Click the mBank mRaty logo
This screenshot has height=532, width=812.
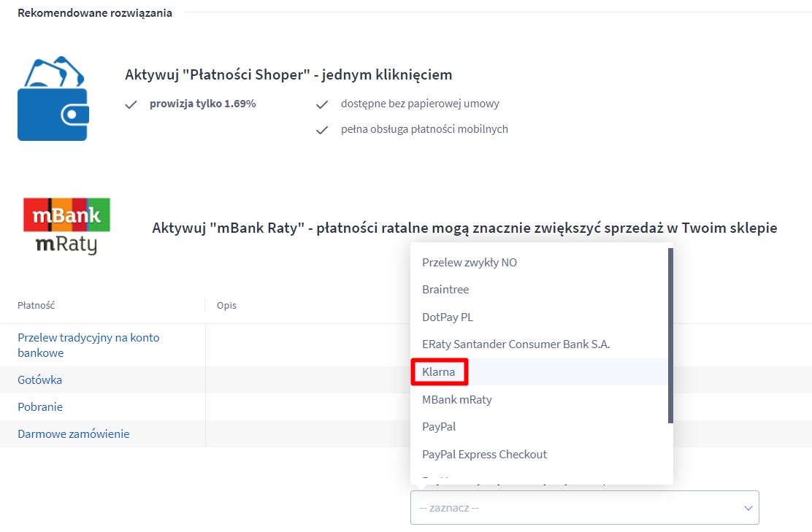(66, 226)
